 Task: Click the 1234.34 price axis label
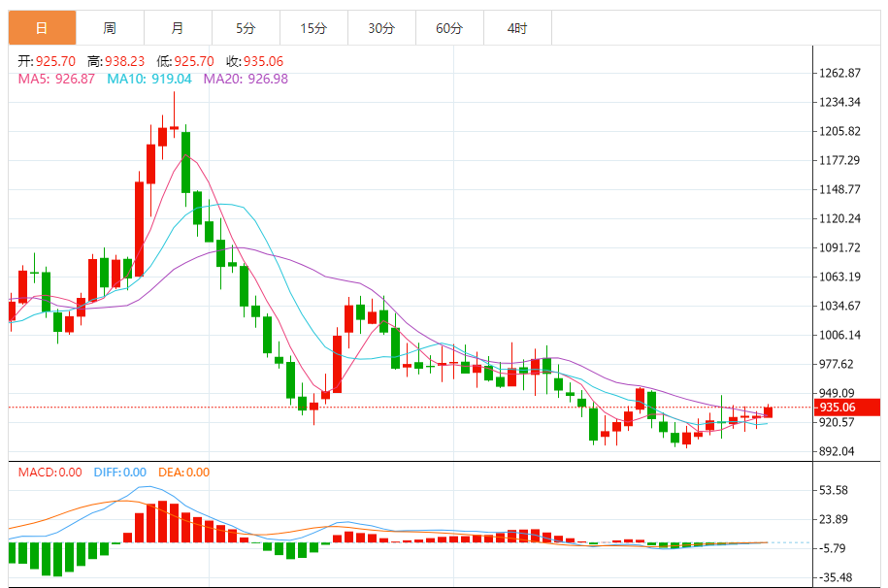839,102
